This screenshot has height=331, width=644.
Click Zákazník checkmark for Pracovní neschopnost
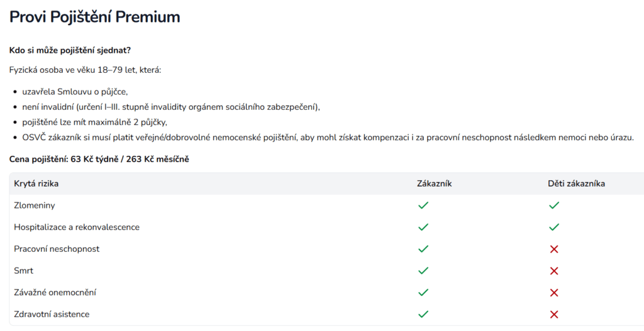click(423, 249)
